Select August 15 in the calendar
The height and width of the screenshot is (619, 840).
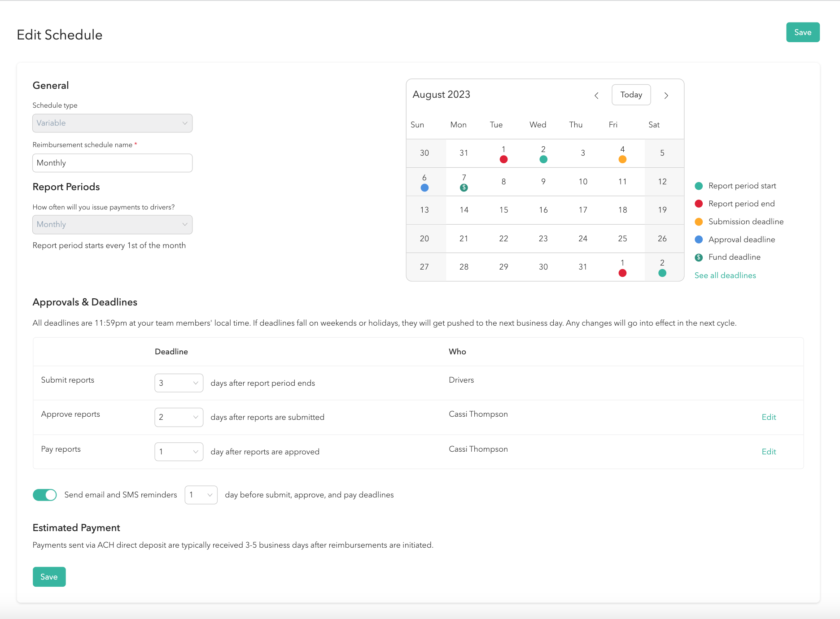[503, 210]
